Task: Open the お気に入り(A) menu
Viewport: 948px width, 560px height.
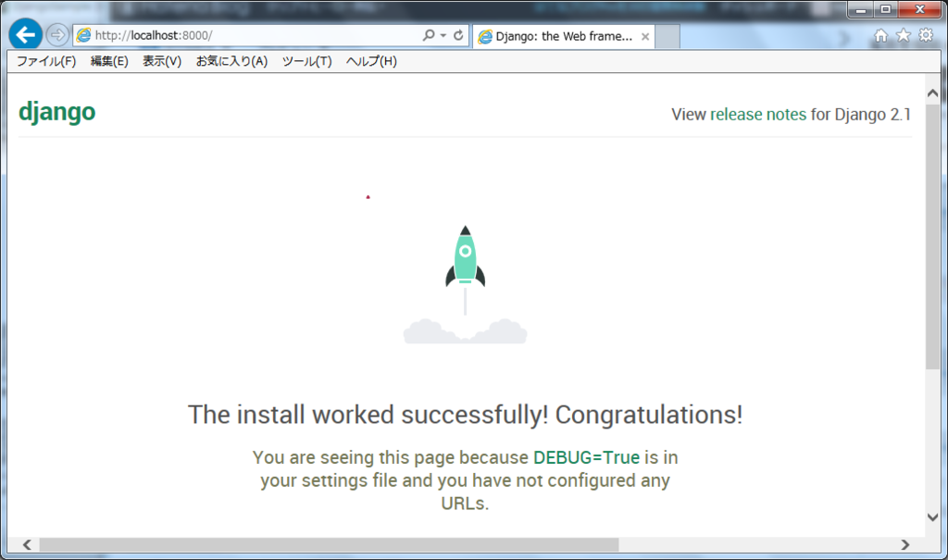Action: pyautogui.click(x=231, y=61)
